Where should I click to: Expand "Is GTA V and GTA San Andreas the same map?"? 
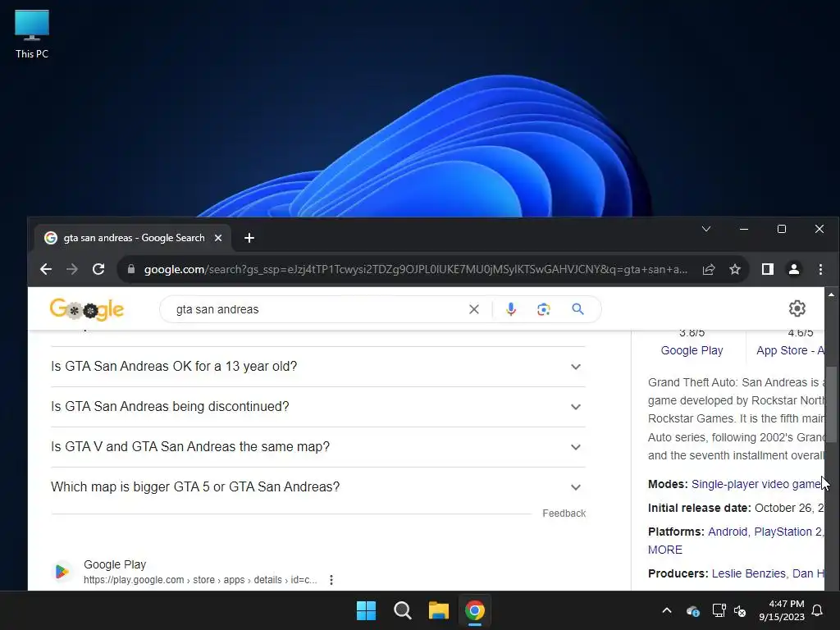coord(317,447)
